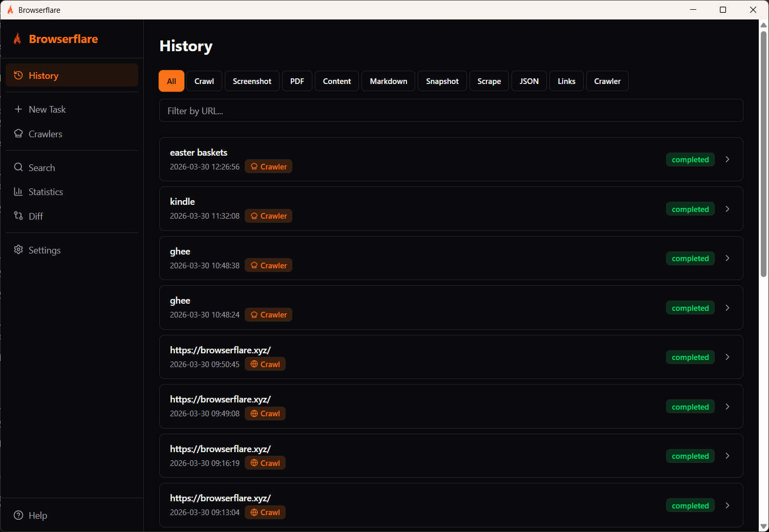Open Help at sidebar bottom
769x532 pixels.
[72, 515]
